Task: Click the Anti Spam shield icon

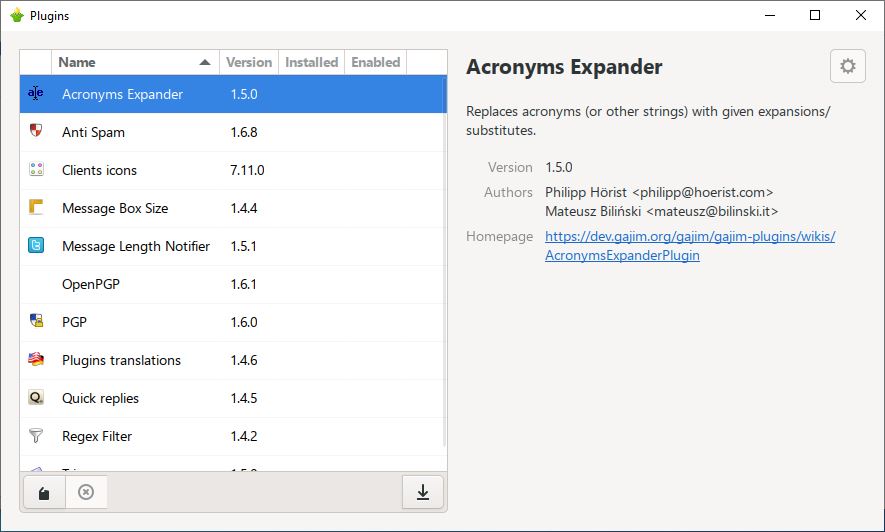Action: point(36,131)
